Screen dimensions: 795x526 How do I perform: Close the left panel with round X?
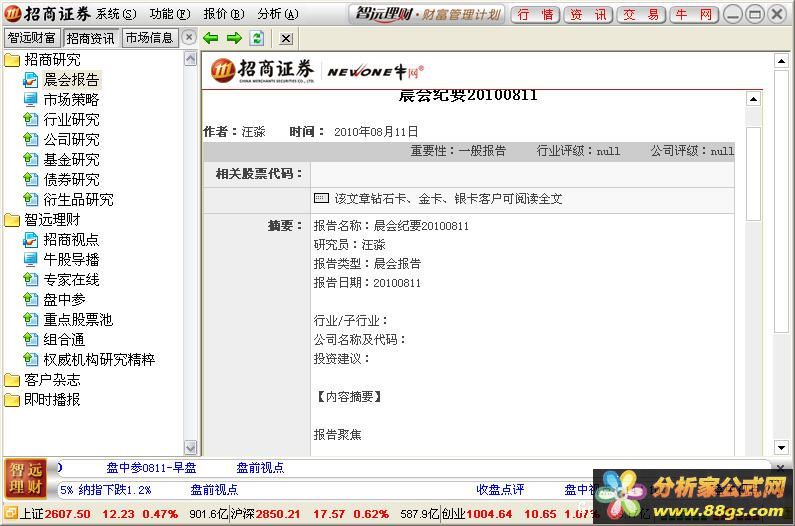coord(189,37)
